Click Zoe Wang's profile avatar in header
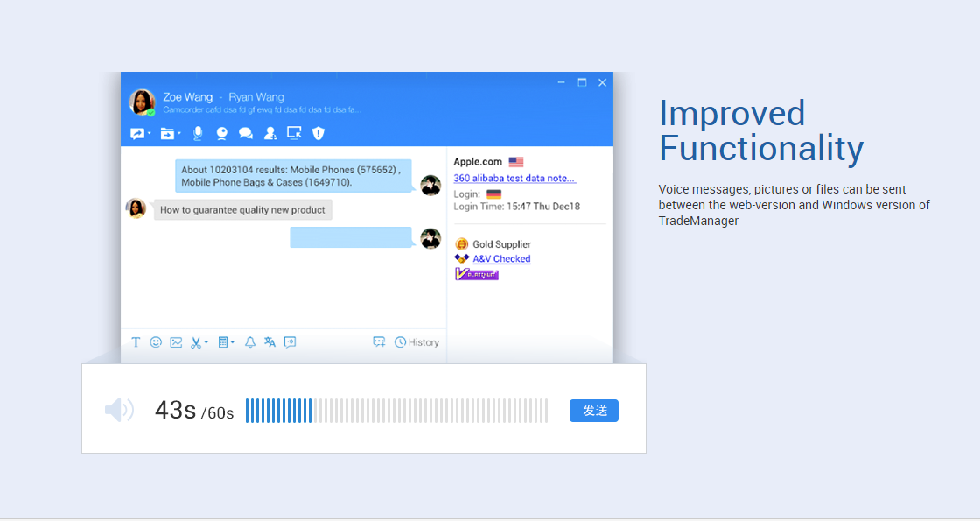 click(142, 102)
